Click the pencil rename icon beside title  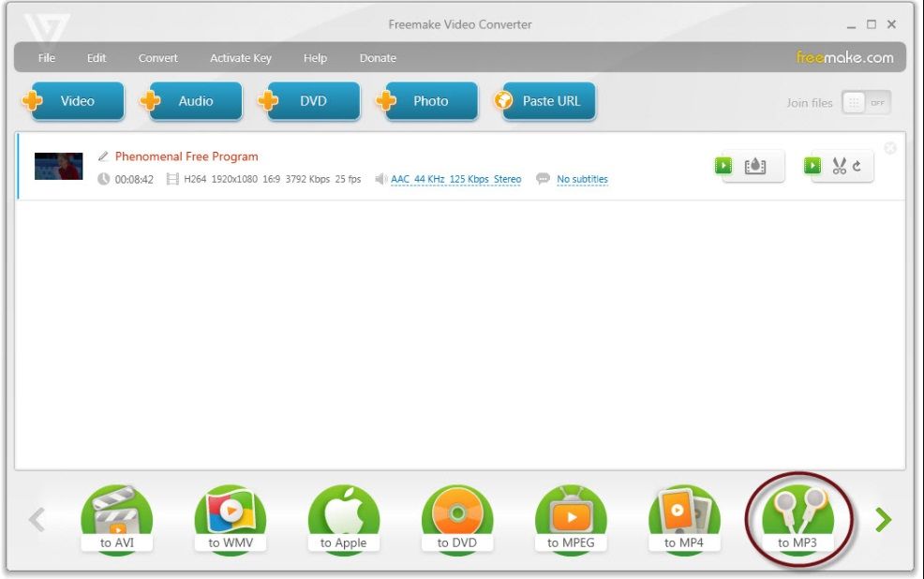click(x=103, y=156)
